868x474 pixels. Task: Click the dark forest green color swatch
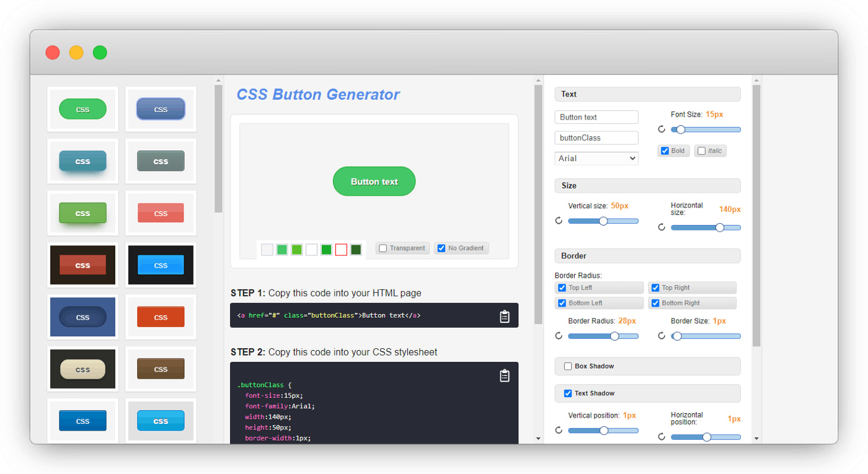356,250
